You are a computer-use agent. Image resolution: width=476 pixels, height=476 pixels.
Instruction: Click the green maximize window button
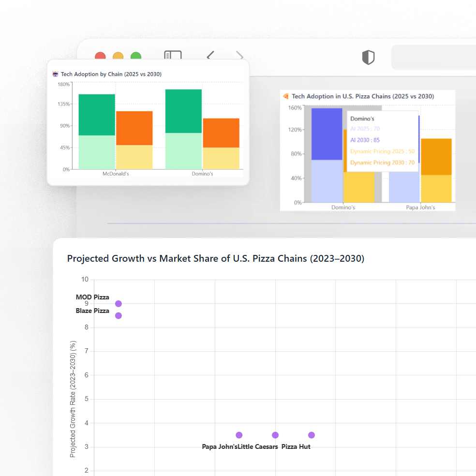[x=136, y=56]
